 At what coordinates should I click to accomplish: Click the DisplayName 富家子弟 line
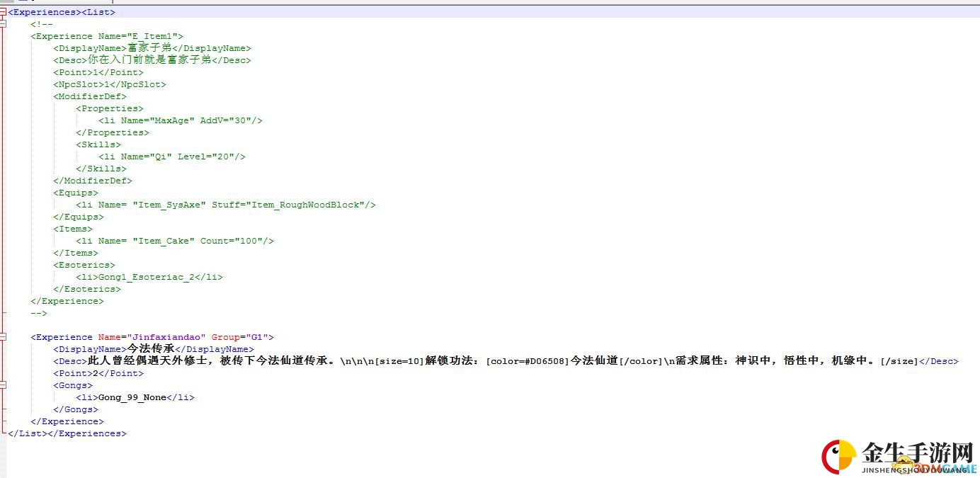click(152, 48)
